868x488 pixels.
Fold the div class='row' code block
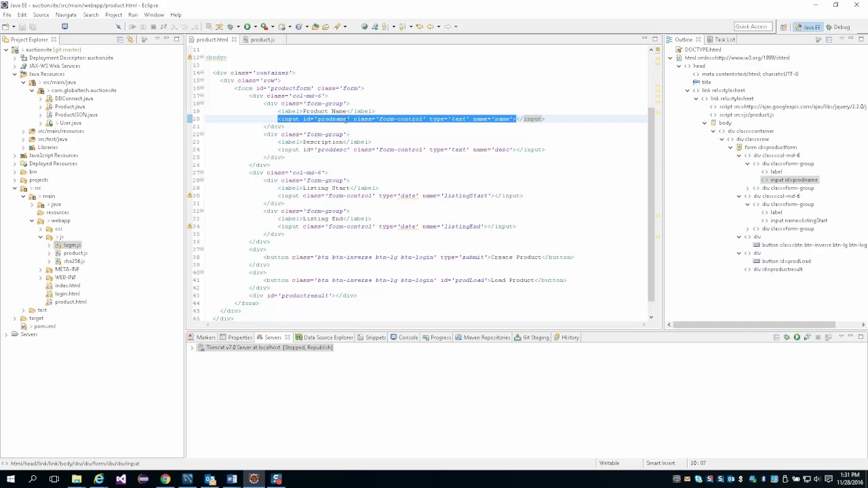(x=201, y=81)
